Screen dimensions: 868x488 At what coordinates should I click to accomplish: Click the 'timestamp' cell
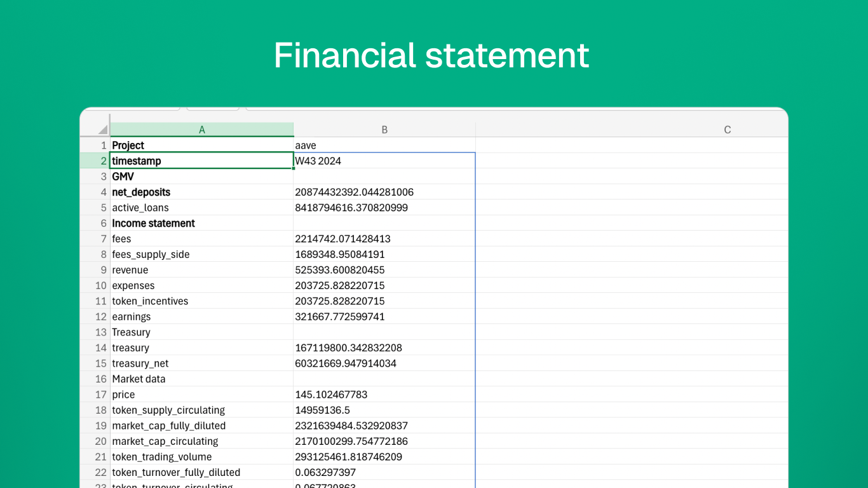pyautogui.click(x=202, y=161)
